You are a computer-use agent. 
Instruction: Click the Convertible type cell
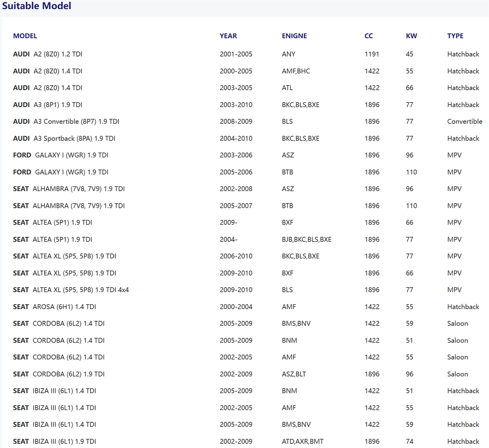coord(465,121)
